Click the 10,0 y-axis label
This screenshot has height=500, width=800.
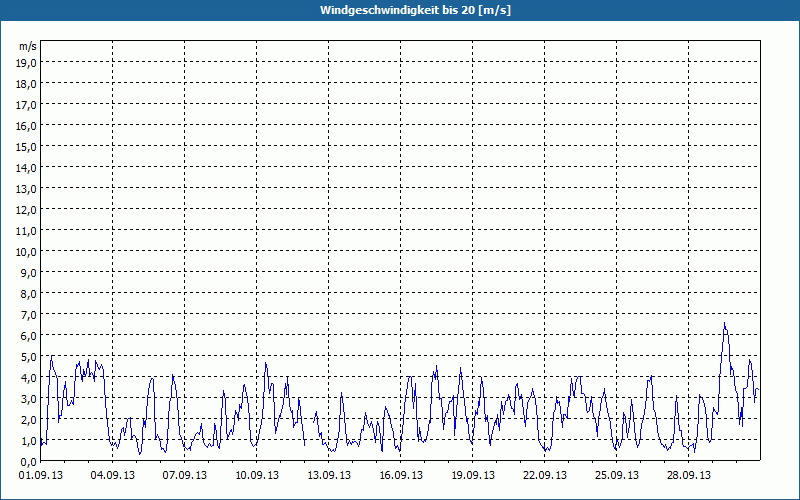coord(27,252)
